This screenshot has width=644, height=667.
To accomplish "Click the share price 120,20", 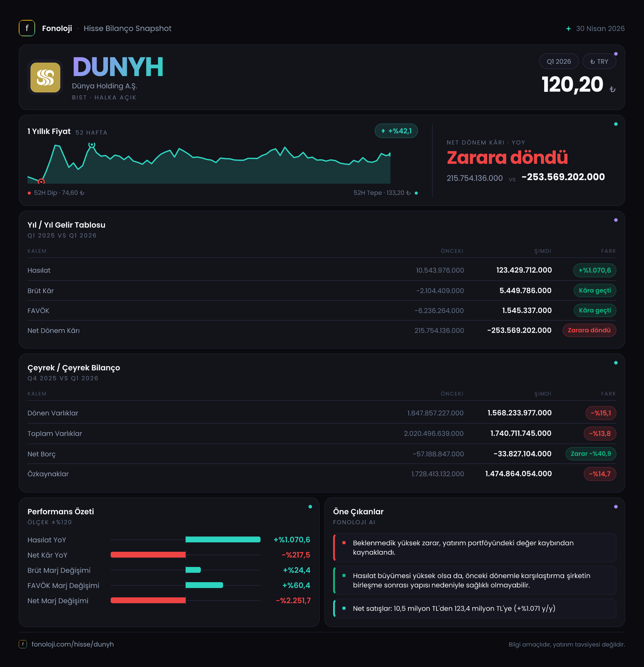I will pos(573,84).
